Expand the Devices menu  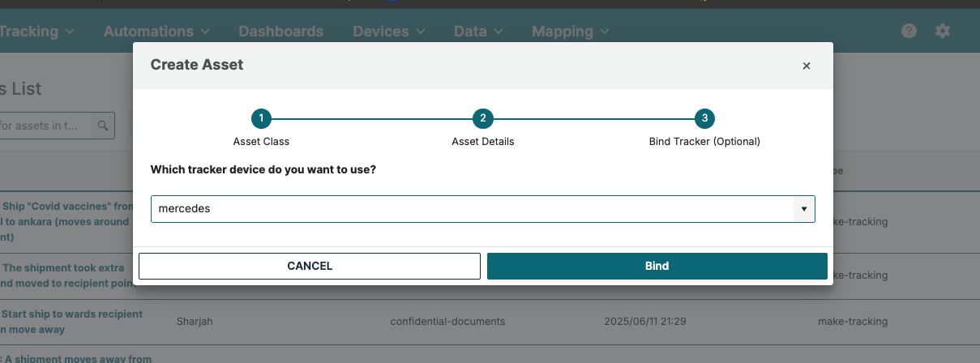(388, 32)
